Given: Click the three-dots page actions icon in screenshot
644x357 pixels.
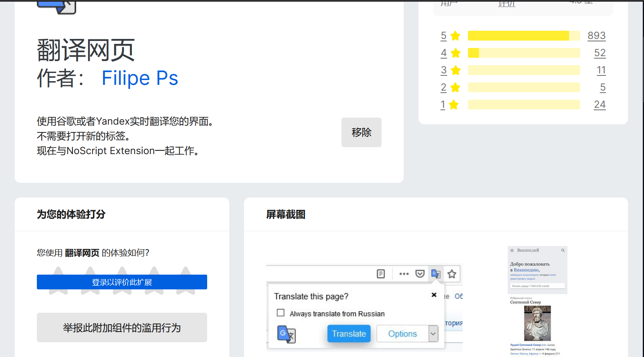Looking at the screenshot, I should 404,274.
